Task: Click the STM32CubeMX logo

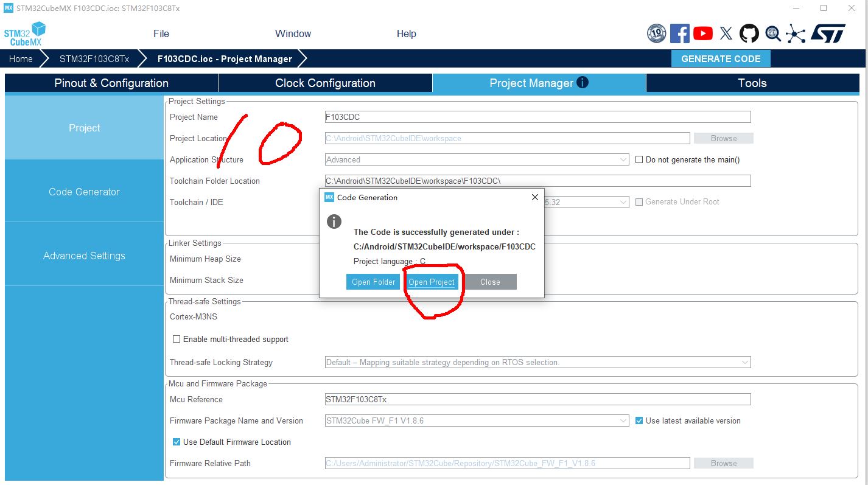Action: pos(25,34)
